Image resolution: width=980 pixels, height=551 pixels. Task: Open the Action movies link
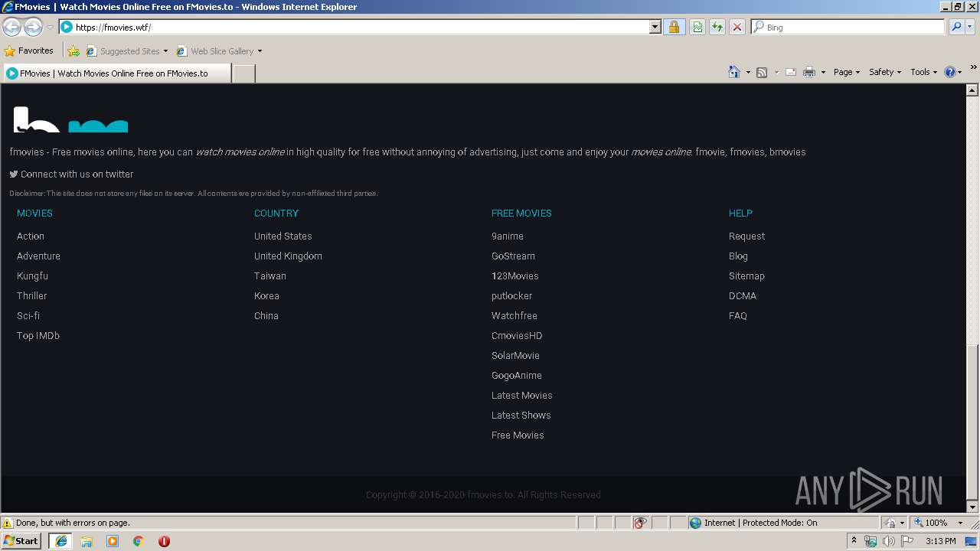click(x=31, y=236)
